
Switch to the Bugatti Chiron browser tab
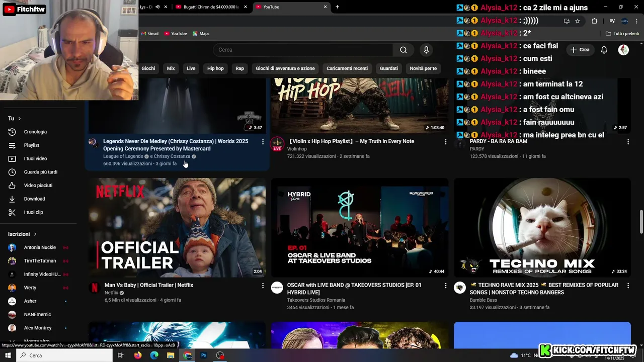pos(211,7)
